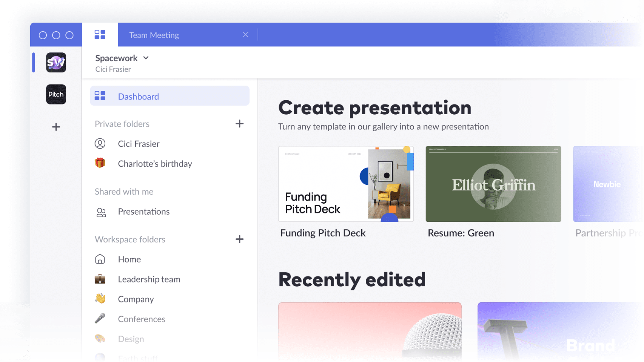
Task: Click the Recently edited heading
Action: tap(352, 280)
